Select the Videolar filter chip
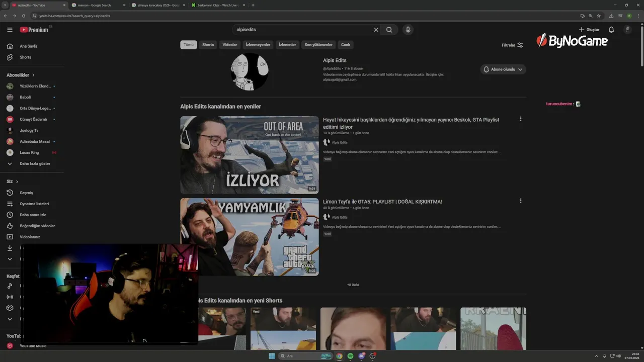The image size is (644, 362). [x=230, y=45]
